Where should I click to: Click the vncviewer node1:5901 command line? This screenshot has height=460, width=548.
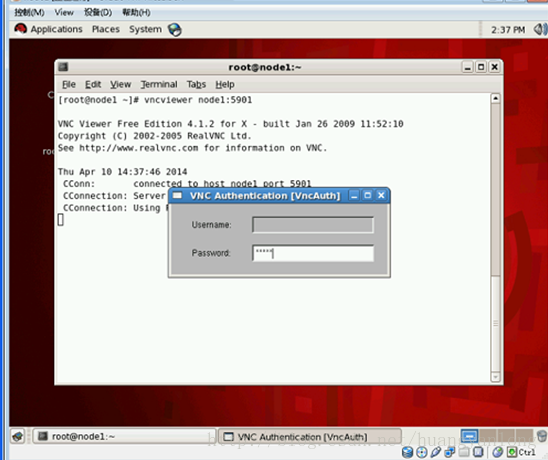tap(155, 100)
